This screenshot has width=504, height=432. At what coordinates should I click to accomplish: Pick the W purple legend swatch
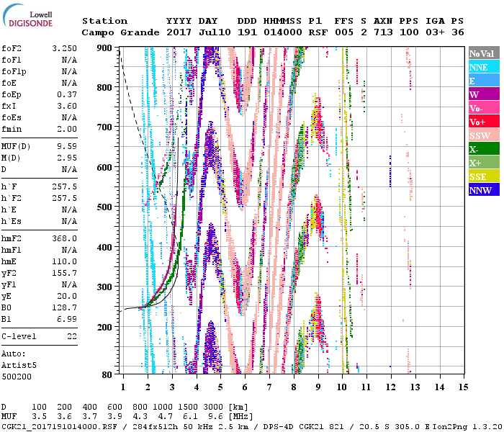tap(482, 94)
